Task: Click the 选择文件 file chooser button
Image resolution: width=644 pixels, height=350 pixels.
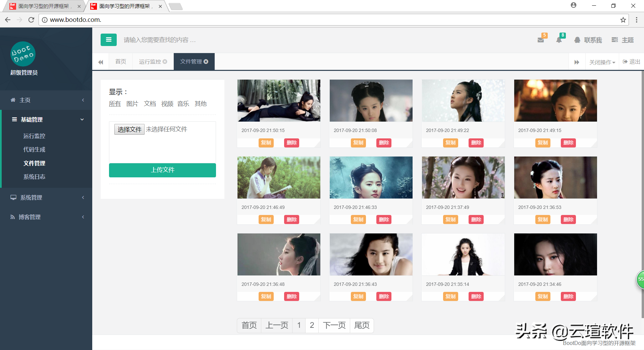Action: click(x=129, y=129)
